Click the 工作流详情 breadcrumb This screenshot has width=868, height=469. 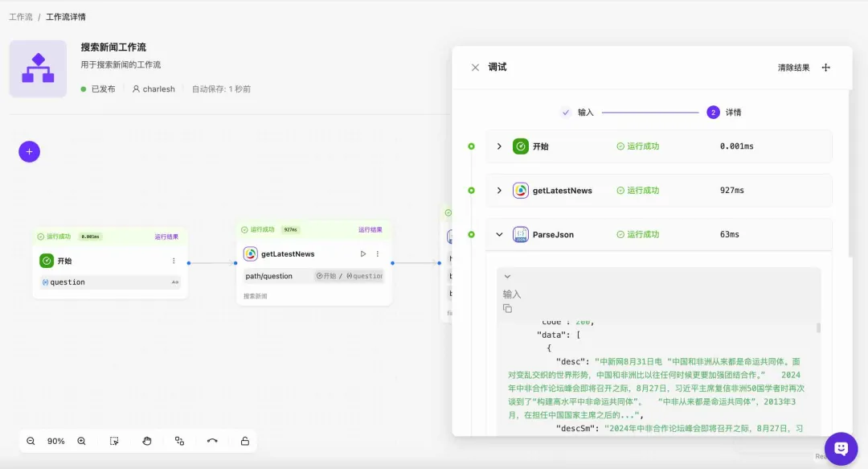66,17
